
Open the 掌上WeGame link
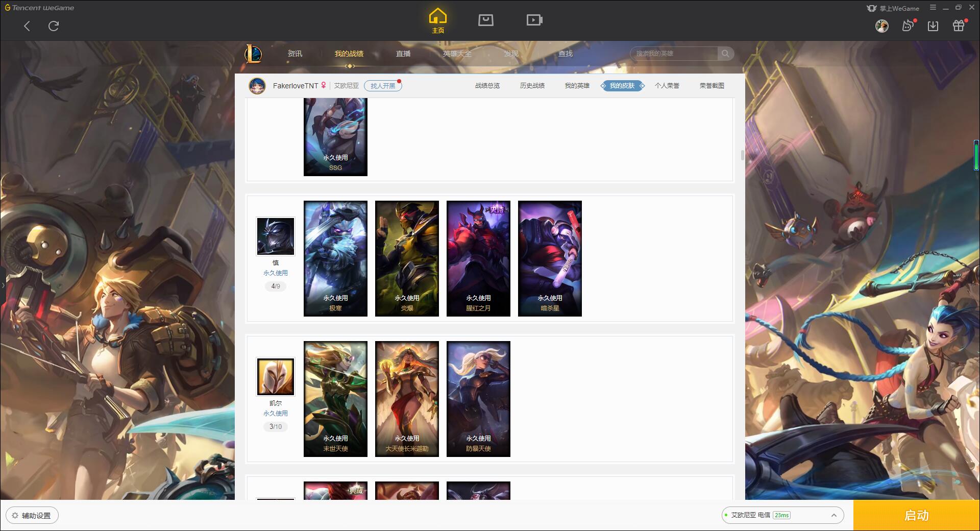[x=893, y=8]
